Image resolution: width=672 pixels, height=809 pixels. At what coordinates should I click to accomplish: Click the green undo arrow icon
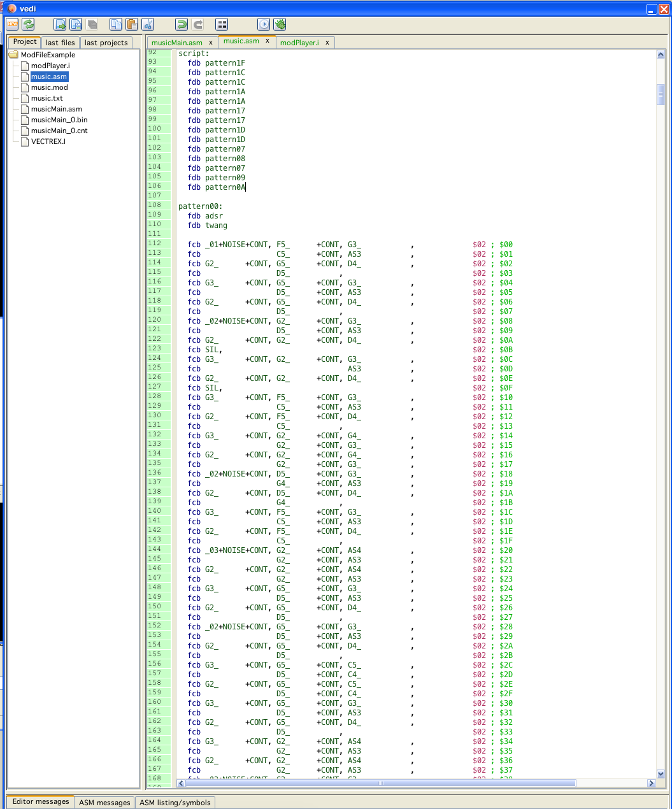182,24
